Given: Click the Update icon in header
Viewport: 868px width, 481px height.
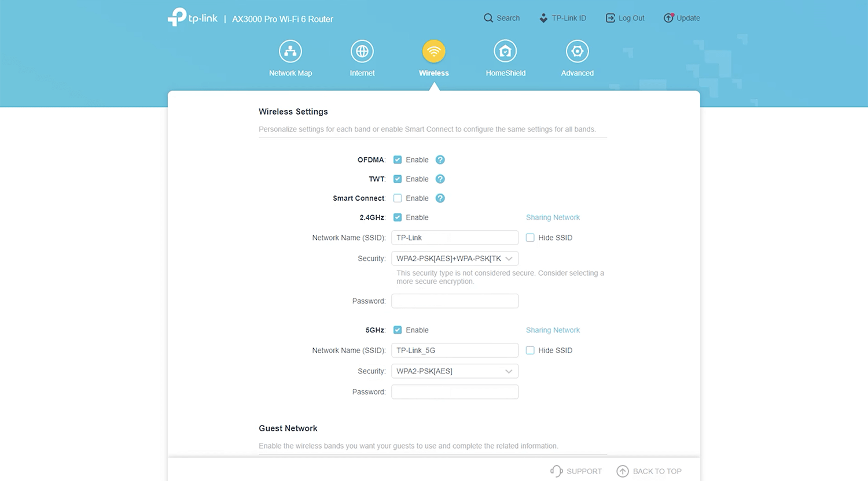Looking at the screenshot, I should 668,18.
